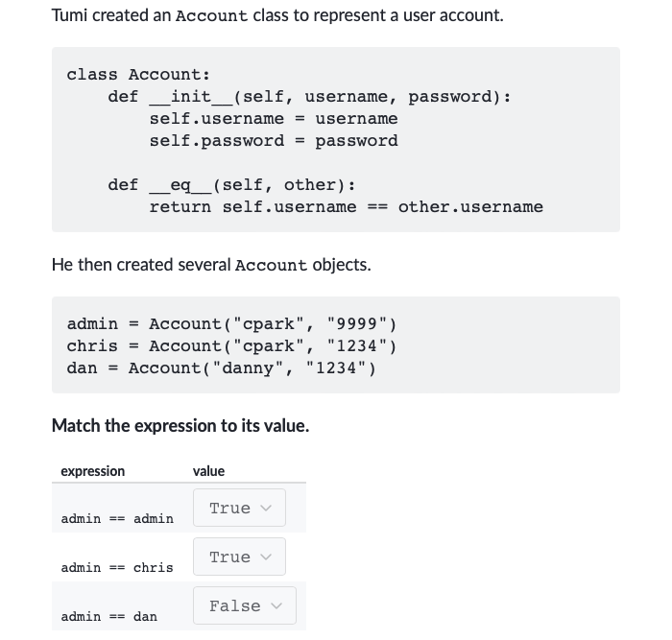Click the "value" column header
Viewport: 672px width, 640px height.
point(208,471)
